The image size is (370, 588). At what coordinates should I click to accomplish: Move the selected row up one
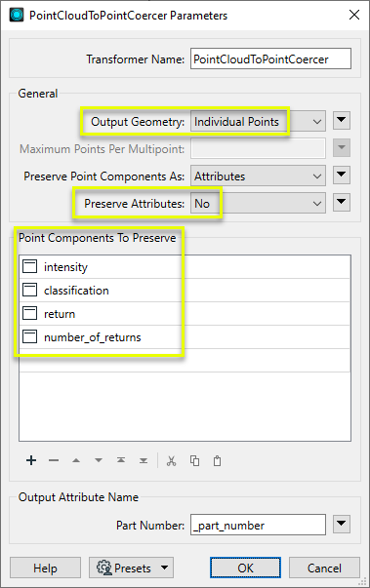click(76, 460)
